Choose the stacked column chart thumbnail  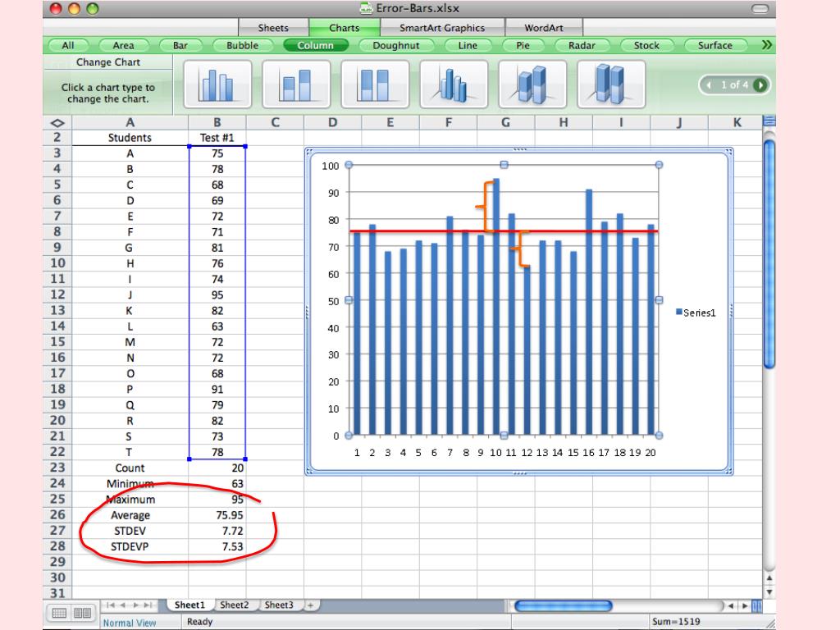click(x=296, y=84)
